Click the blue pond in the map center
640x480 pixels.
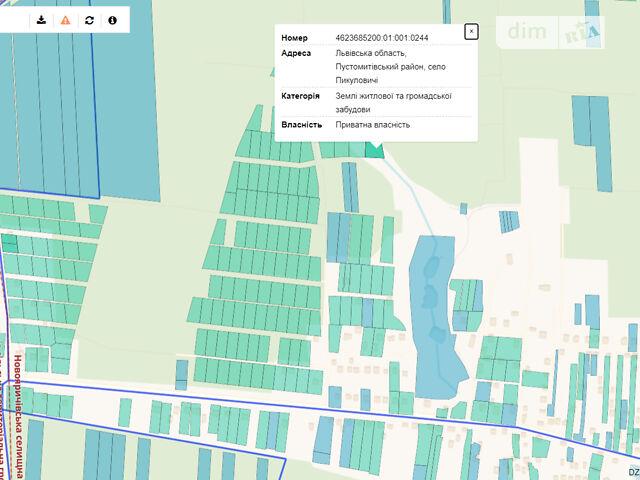click(435, 310)
